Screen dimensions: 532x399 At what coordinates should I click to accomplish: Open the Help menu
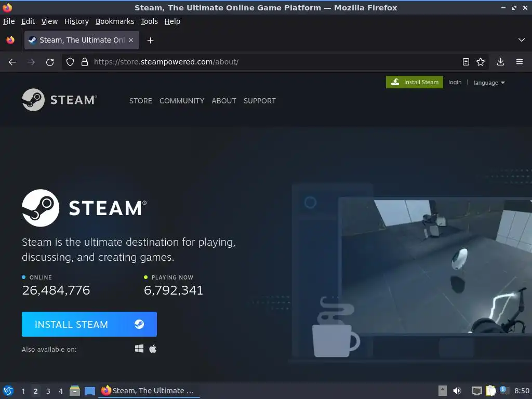(x=172, y=21)
